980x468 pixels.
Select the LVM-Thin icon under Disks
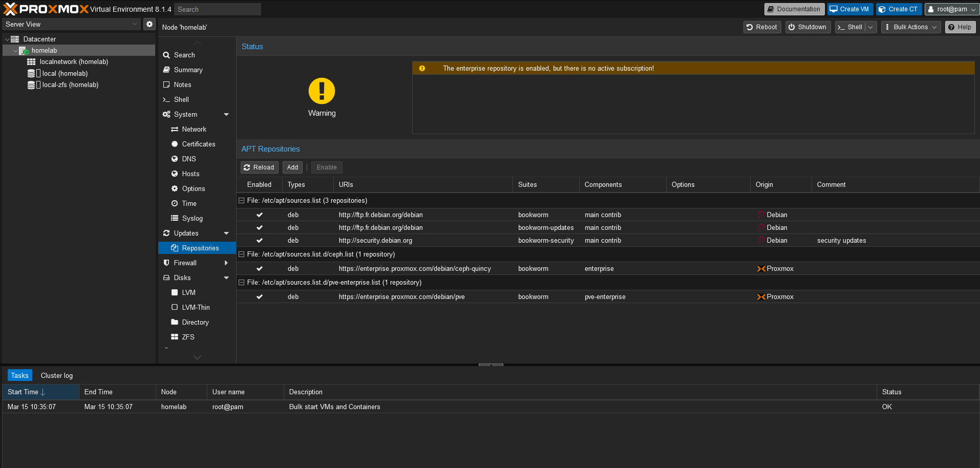(176, 307)
